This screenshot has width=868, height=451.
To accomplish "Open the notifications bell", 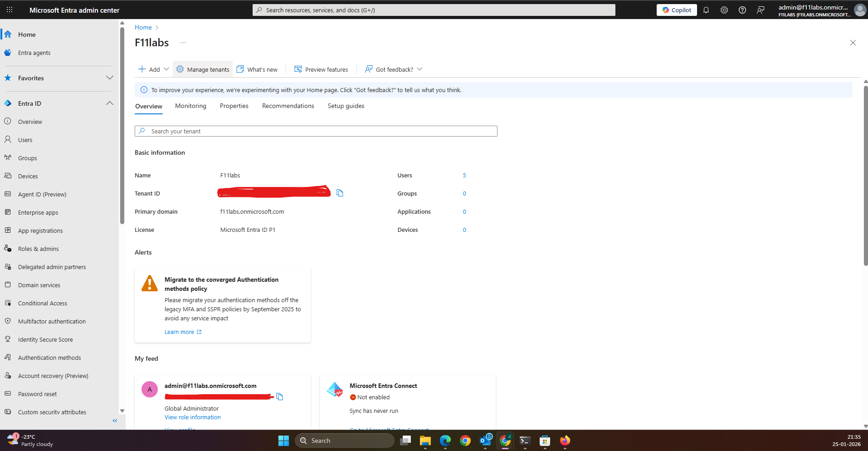I will click(x=706, y=10).
